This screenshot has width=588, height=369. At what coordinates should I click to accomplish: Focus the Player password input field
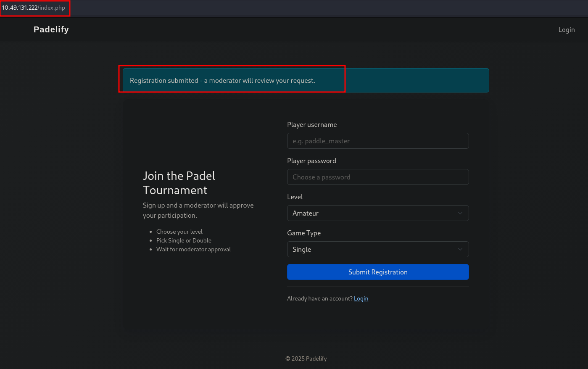click(377, 177)
